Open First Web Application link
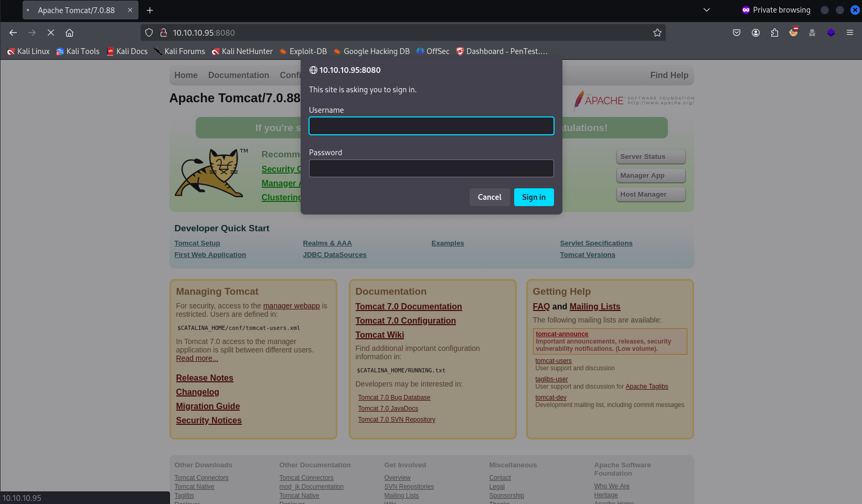This screenshot has height=504, width=862. pyautogui.click(x=210, y=255)
